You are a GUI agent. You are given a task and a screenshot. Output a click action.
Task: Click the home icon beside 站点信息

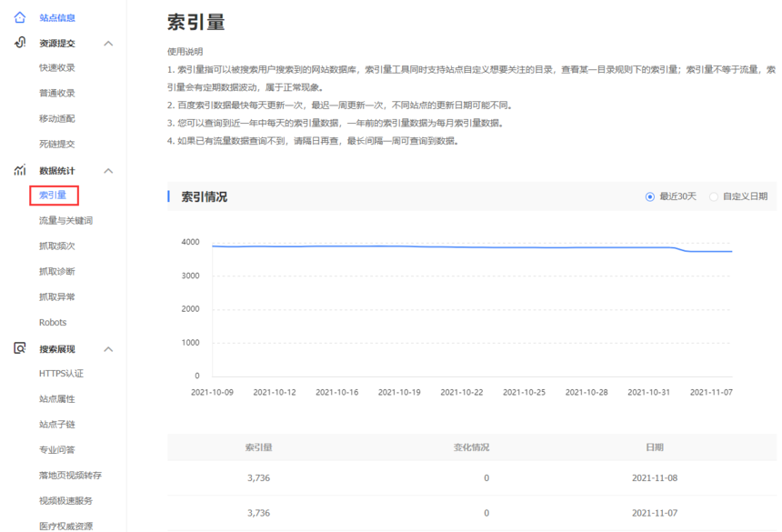click(x=20, y=17)
